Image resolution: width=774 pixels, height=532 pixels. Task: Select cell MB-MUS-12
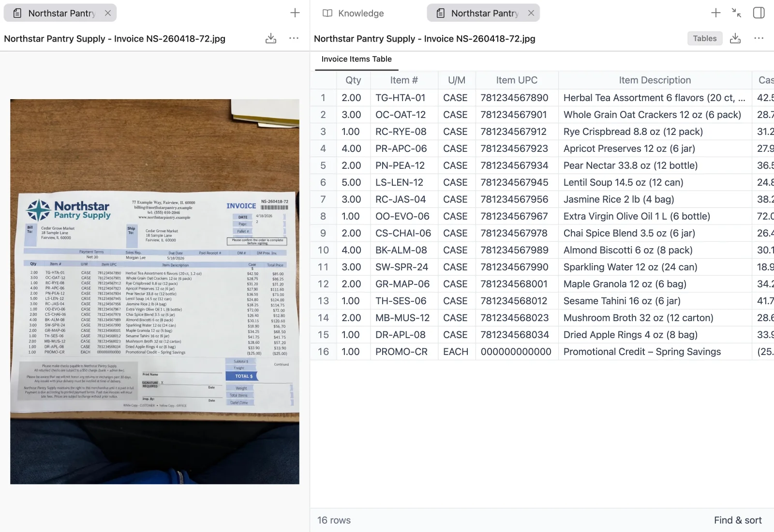[x=404, y=318]
